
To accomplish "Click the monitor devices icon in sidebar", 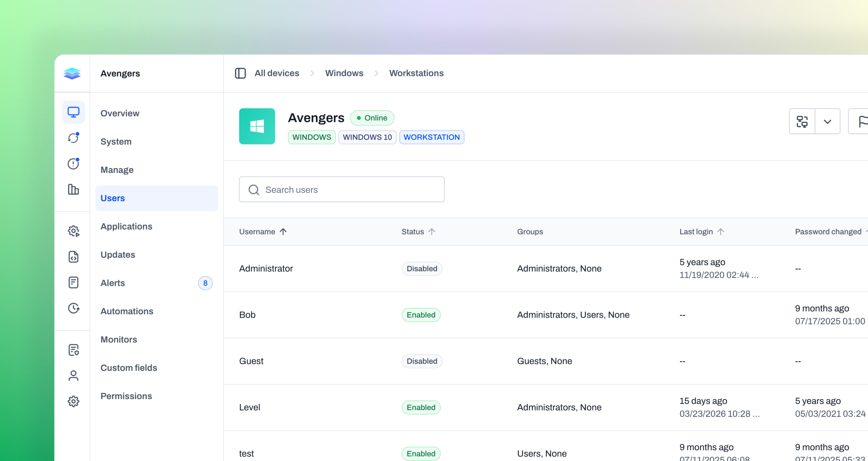I will 73,112.
